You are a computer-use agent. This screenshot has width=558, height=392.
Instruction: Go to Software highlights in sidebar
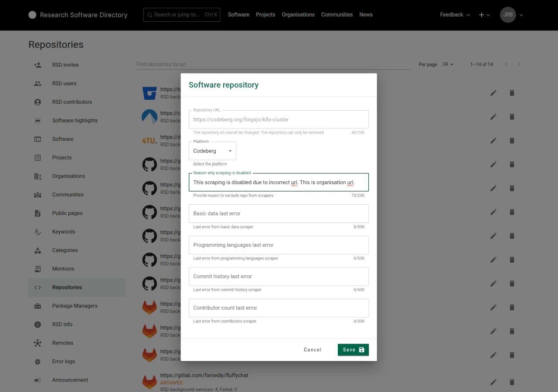[x=75, y=121]
